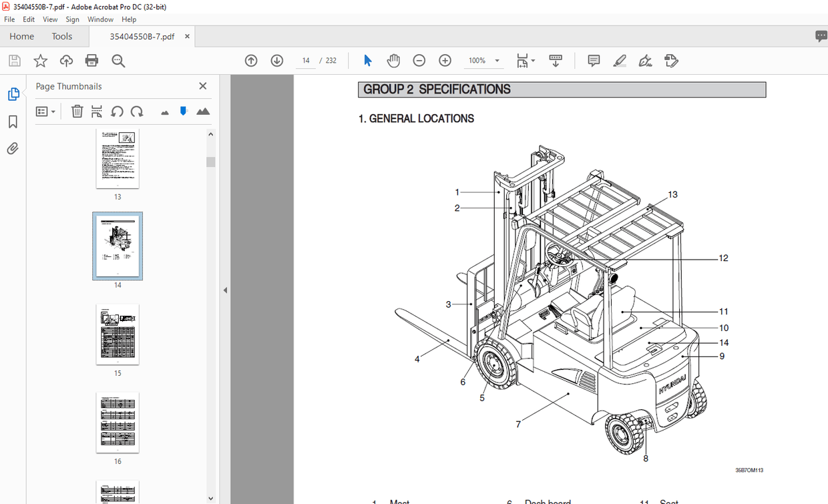
Task: Select the page 15 thumbnail
Action: 118,334
